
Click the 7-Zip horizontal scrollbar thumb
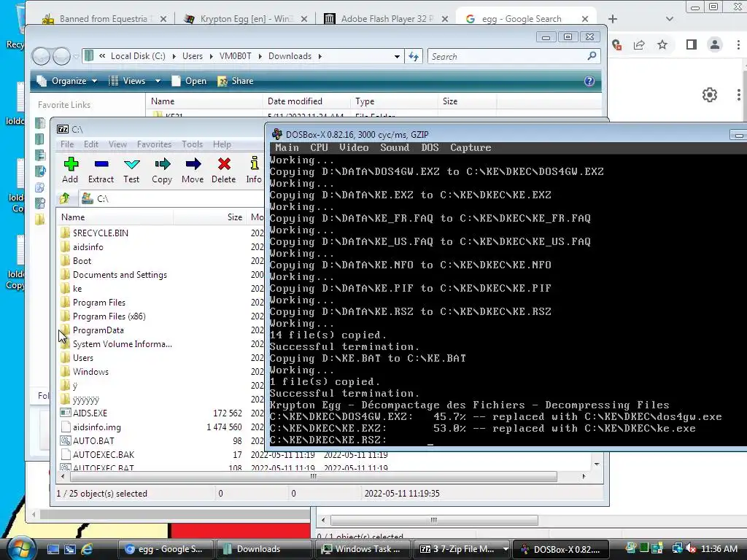(x=313, y=476)
